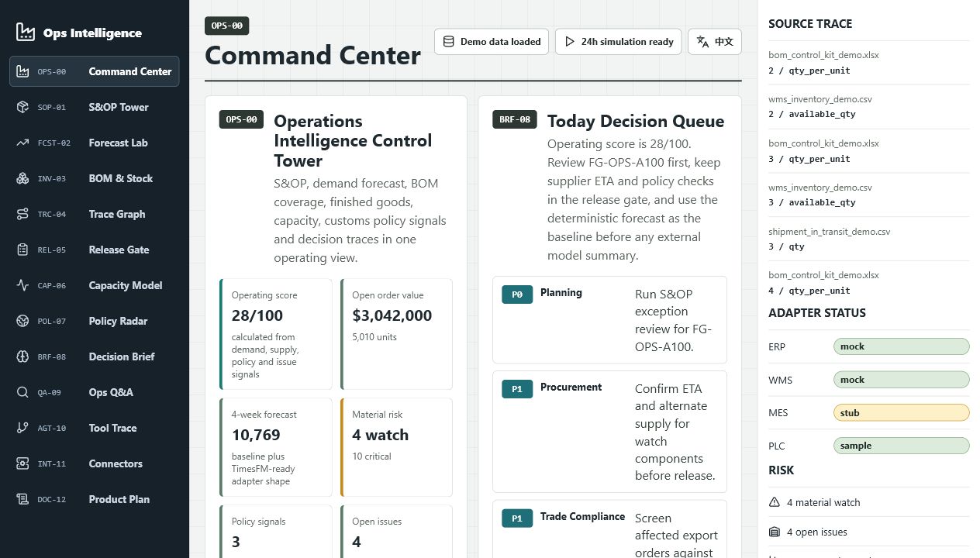Click the "4 open issues" risk row

[x=869, y=532]
